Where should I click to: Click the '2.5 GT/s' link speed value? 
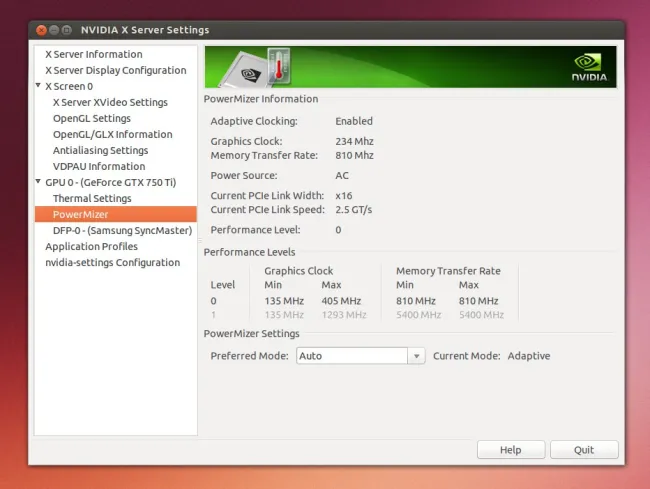coord(354,210)
